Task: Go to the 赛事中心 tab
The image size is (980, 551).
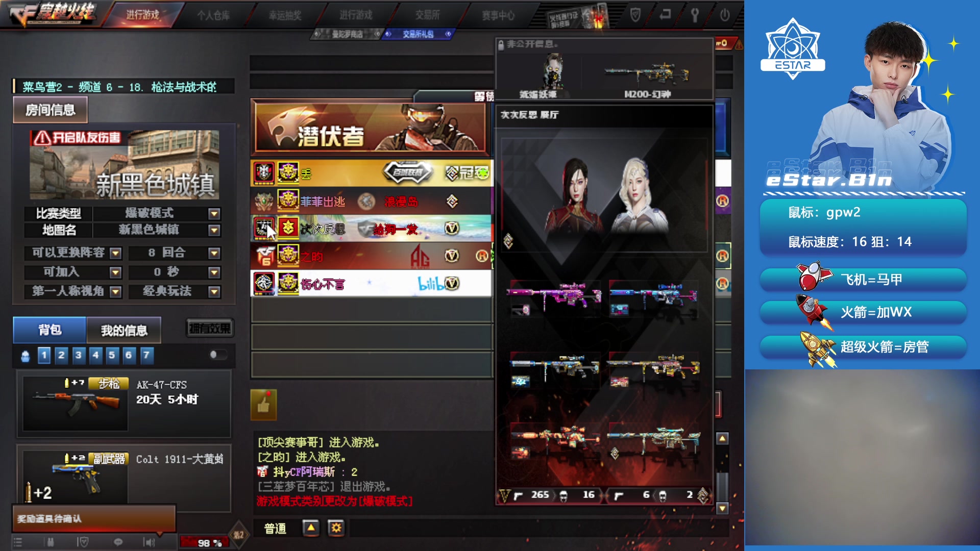Action: click(x=498, y=15)
